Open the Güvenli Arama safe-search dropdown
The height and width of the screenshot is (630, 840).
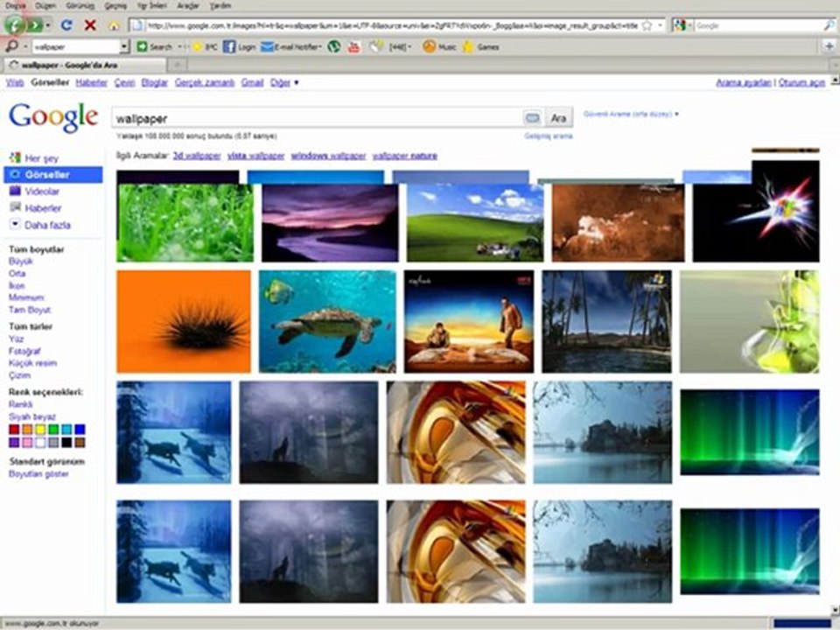coord(631,114)
